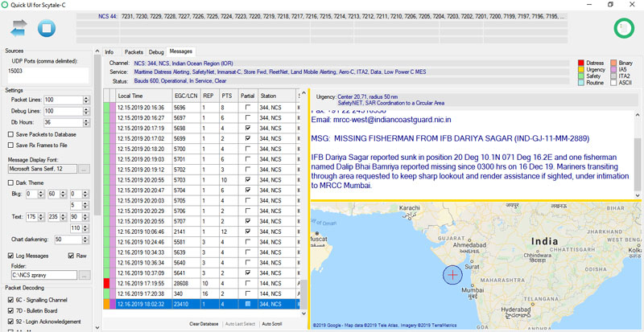Select message row with EGC 340
The image size is (644, 332).
[202, 294]
